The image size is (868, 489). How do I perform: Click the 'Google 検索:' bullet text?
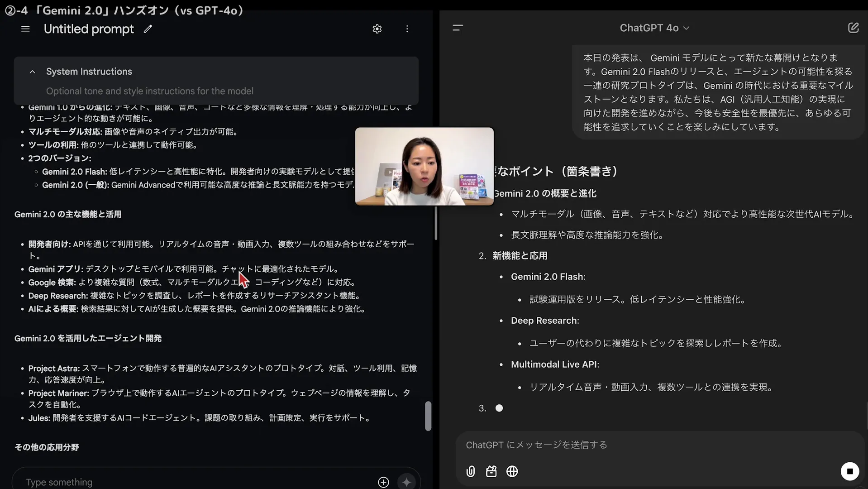pos(52,283)
